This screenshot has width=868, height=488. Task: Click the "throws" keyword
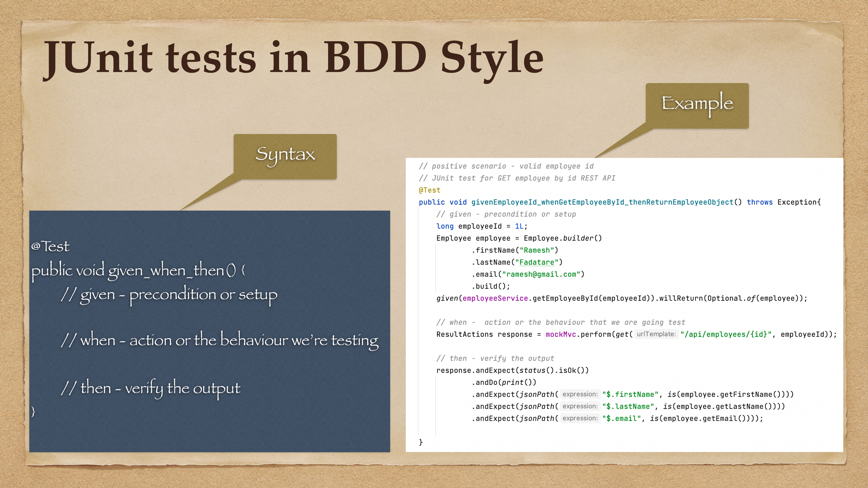759,202
